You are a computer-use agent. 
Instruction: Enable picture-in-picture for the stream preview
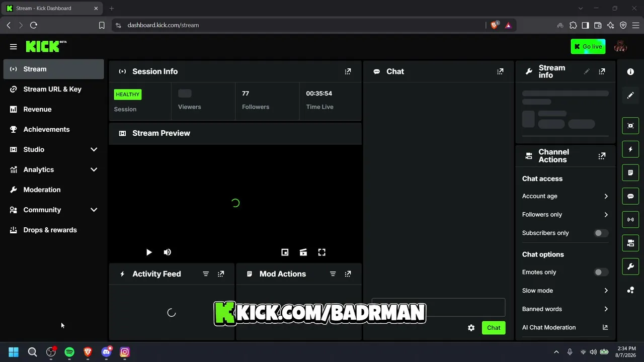[x=285, y=252]
